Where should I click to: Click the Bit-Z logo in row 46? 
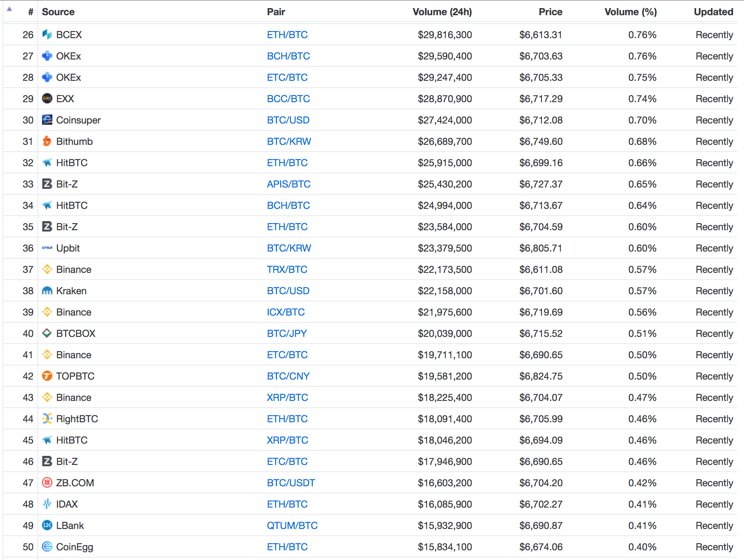47,461
